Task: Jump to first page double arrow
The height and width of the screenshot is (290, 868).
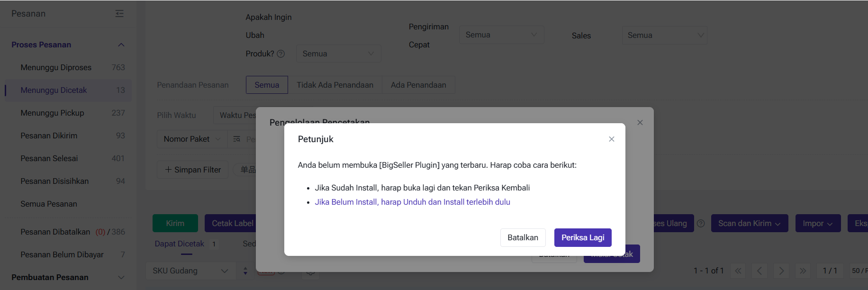Action: pyautogui.click(x=738, y=271)
